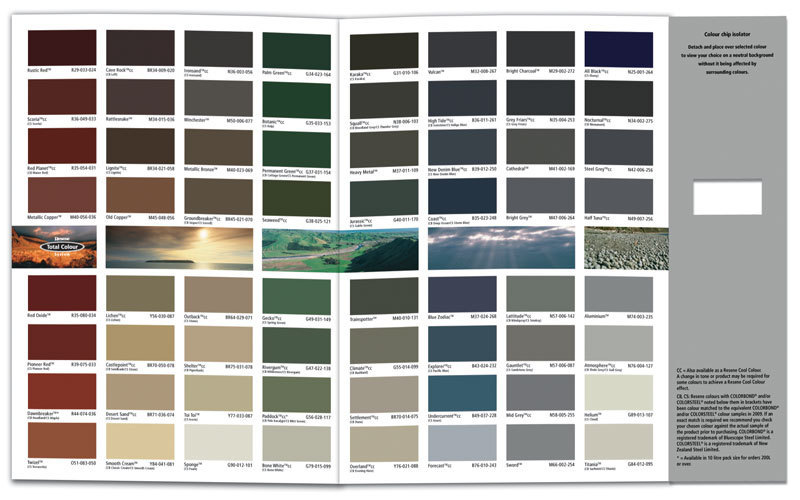800x500 pixels.
Task: Select the Aluminium grey swatch
Action: 618,293
